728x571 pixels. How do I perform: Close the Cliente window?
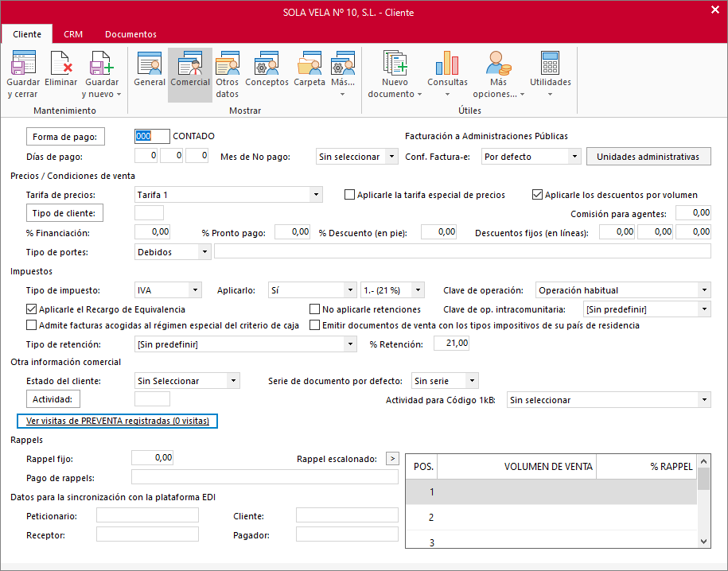pos(715,10)
